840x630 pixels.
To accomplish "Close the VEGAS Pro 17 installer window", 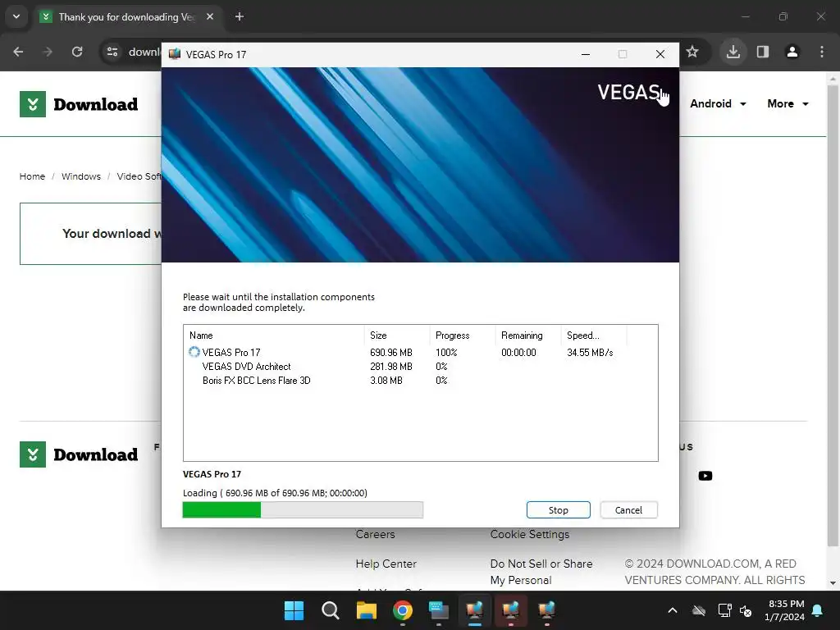I will 660,54.
